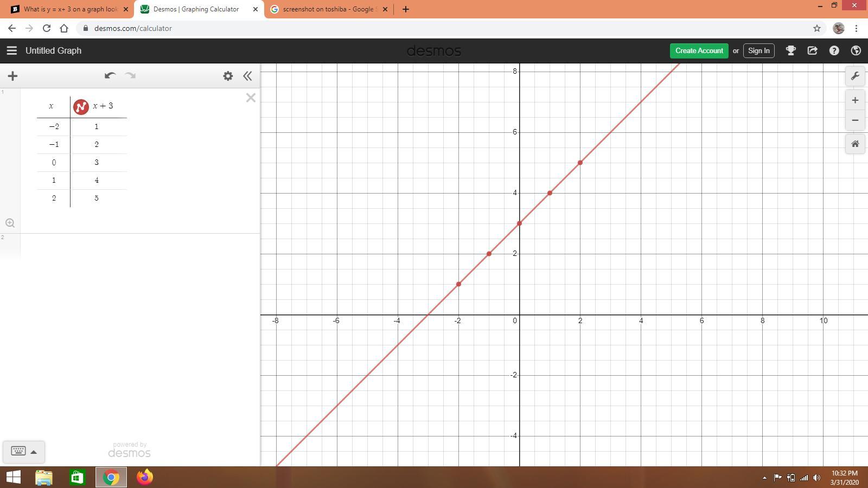The width and height of the screenshot is (868, 488).
Task: Zoom to fit the table data
Action: pos(10,223)
